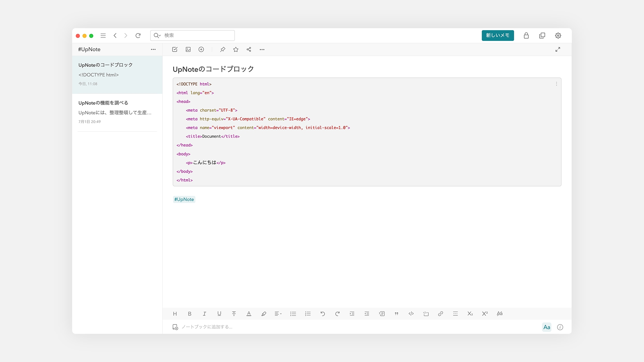Select the font color tool
Screen dimensions: 644x362
249,314
